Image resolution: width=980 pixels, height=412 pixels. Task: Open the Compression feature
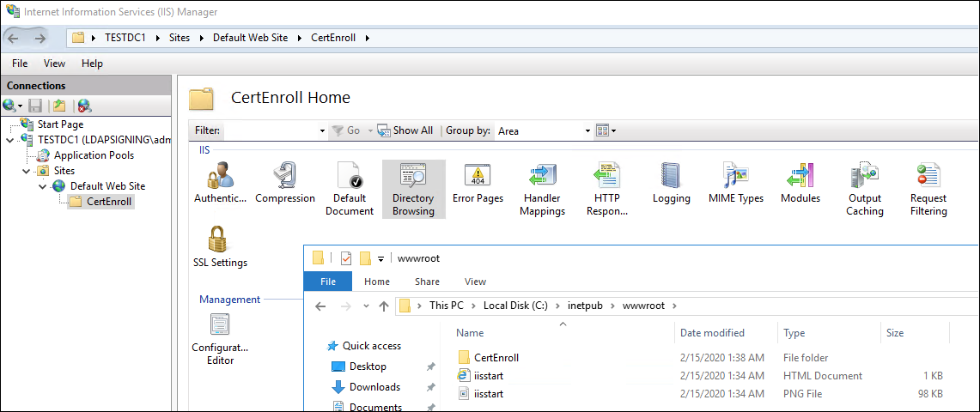click(x=285, y=182)
